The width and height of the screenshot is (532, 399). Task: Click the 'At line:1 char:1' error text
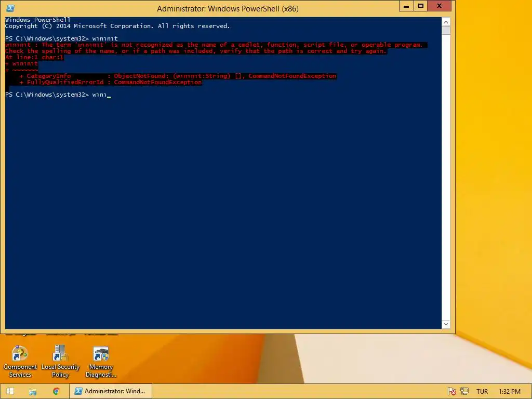[34, 57]
